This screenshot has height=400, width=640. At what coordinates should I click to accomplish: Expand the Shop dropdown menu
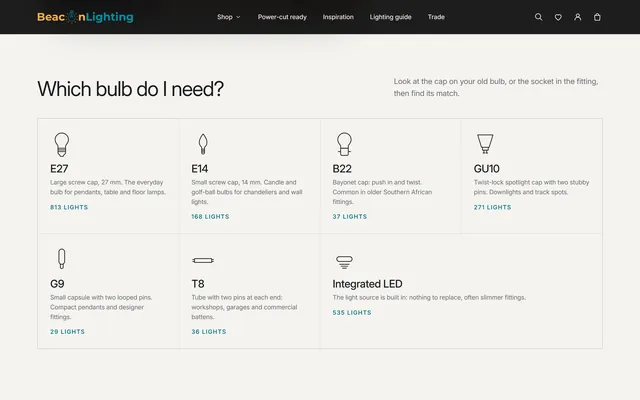coord(229,17)
